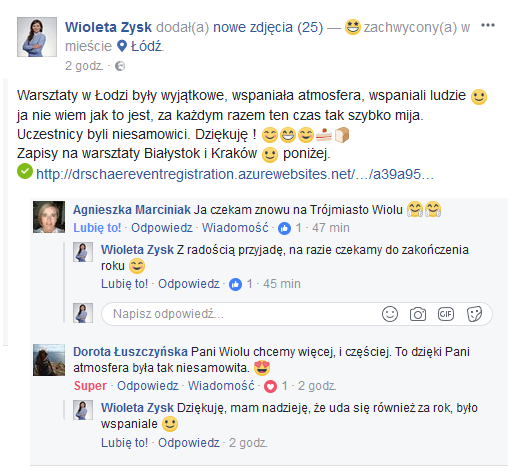This screenshot has width=518, height=476.
Task: Click the like icon on Wioleta's 45 min reply
Action: 235,284
